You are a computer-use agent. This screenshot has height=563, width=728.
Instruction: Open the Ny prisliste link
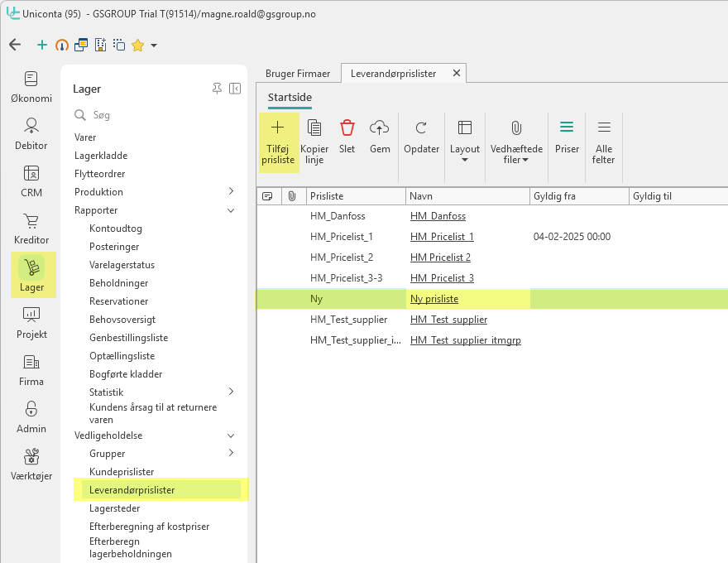pos(434,299)
